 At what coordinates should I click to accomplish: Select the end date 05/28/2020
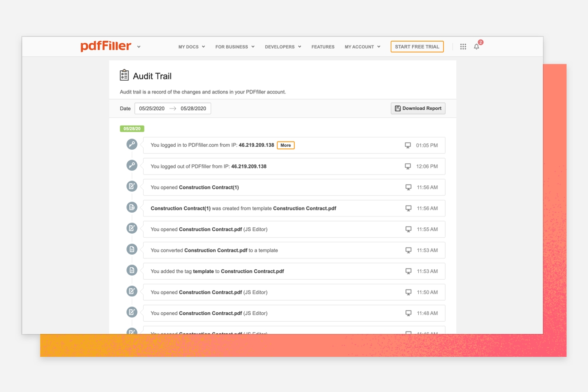[193, 109]
